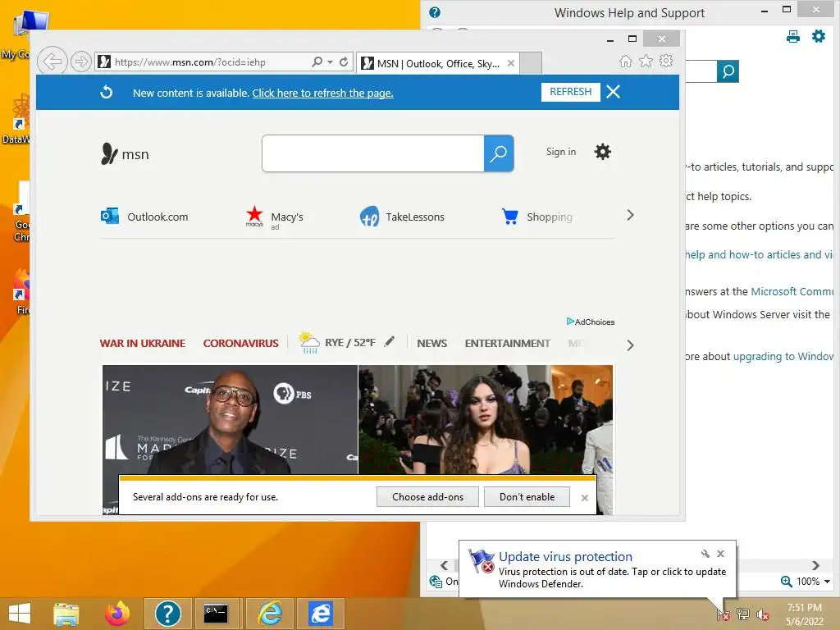Close the Update virus protection balloon
The height and width of the screenshot is (630, 840).
point(720,554)
